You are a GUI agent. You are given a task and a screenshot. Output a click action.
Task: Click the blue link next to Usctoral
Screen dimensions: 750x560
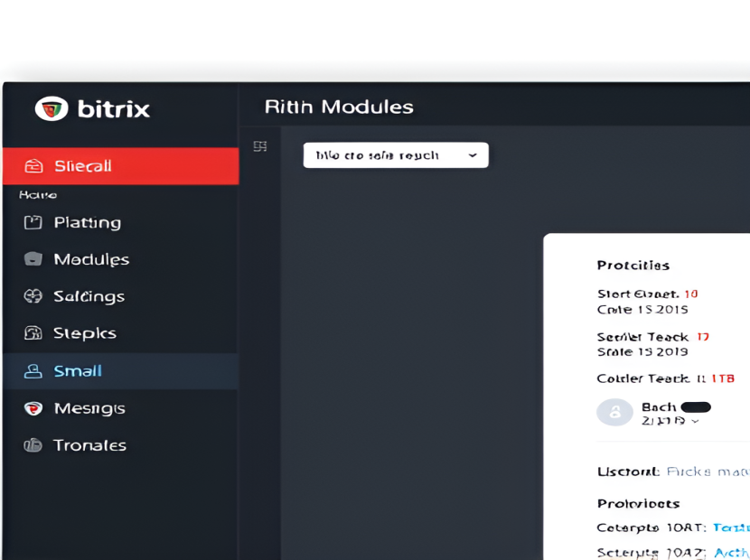point(708,471)
